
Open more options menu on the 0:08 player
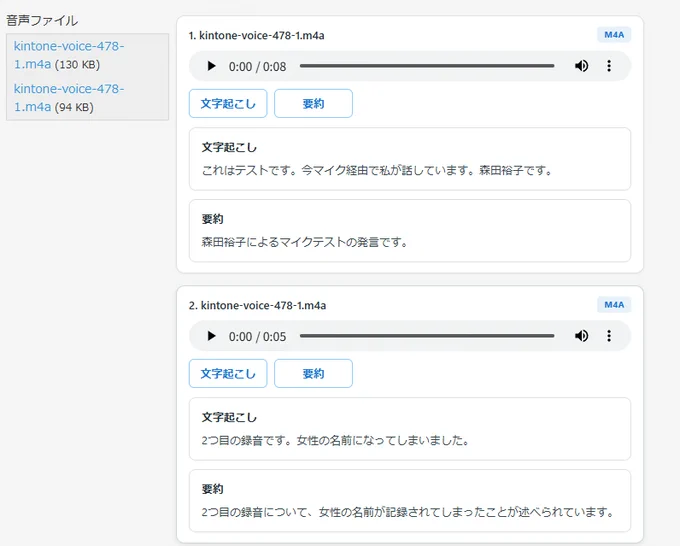click(x=609, y=66)
